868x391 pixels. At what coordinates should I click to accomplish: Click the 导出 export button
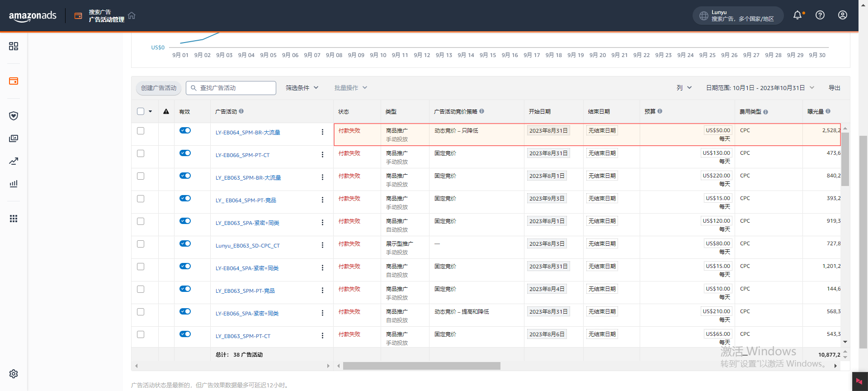834,88
